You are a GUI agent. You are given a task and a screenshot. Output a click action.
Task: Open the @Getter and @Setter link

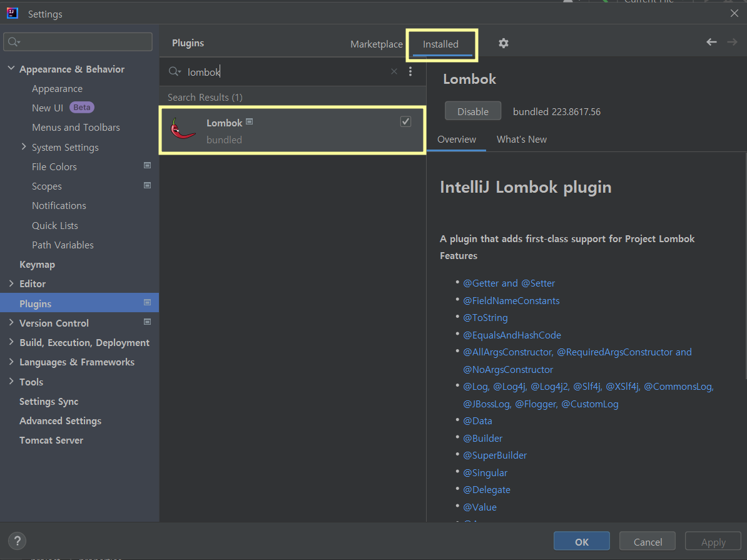click(x=509, y=283)
